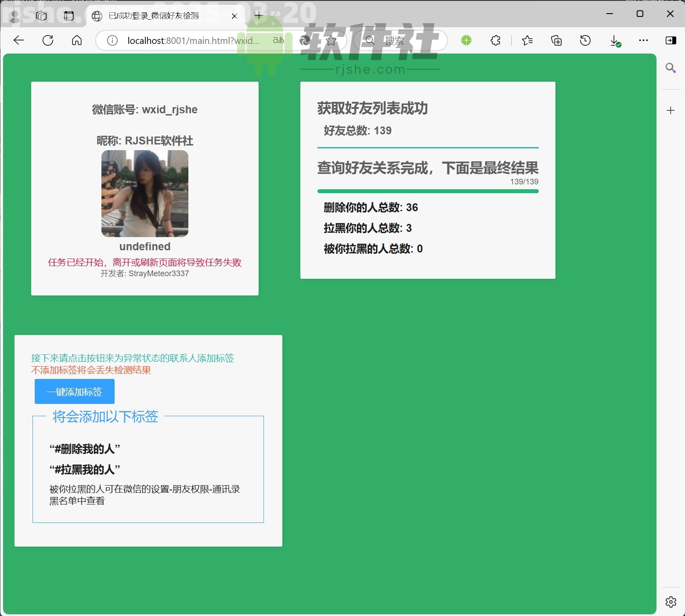Open the Settings and more menu
This screenshot has height=616, width=685.
tap(643, 40)
